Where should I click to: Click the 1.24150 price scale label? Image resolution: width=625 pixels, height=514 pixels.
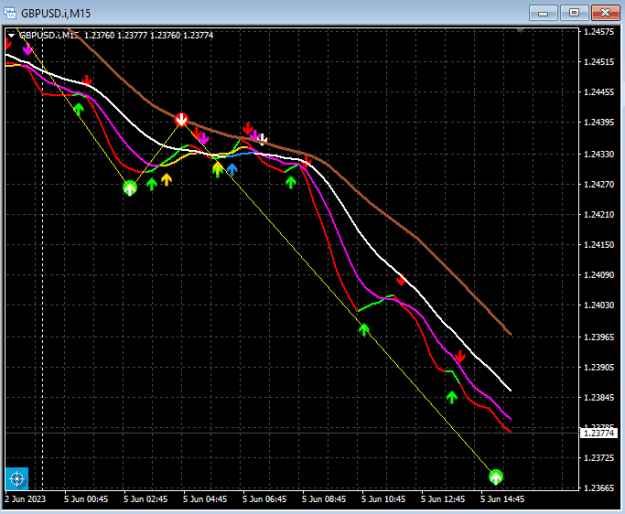[599, 245]
